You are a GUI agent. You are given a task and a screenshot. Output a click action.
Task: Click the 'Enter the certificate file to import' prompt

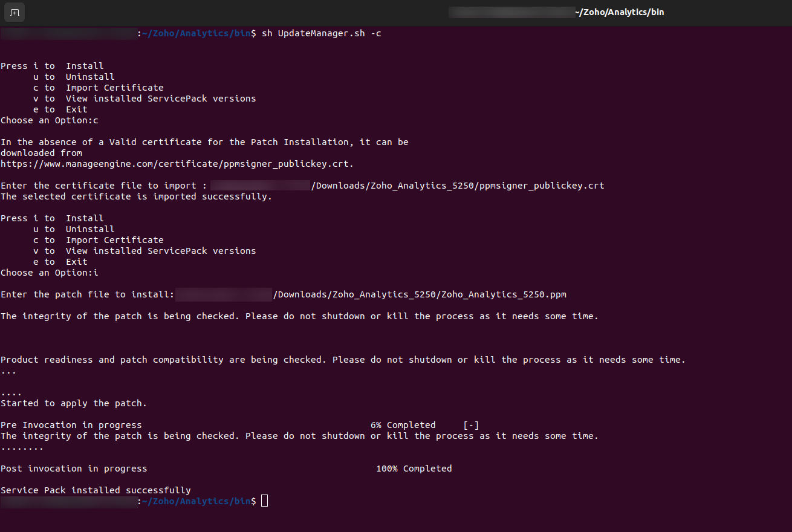(104, 186)
